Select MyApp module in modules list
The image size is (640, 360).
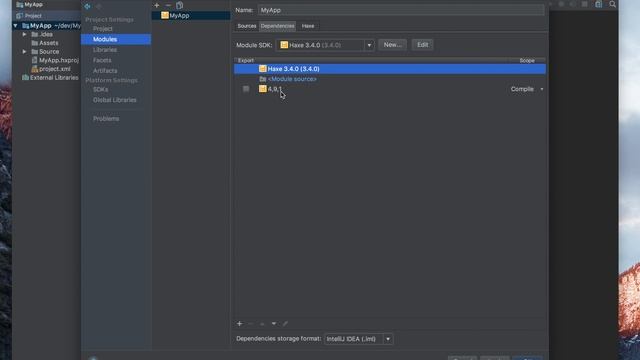[191, 16]
